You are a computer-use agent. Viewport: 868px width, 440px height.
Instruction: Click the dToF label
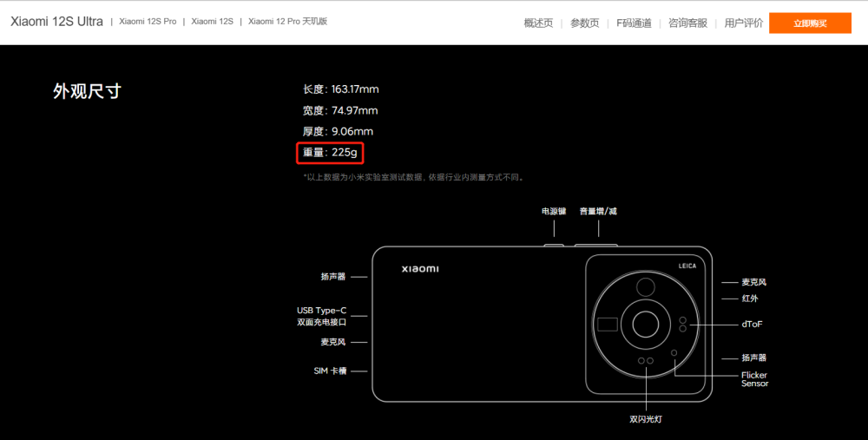[x=752, y=325]
